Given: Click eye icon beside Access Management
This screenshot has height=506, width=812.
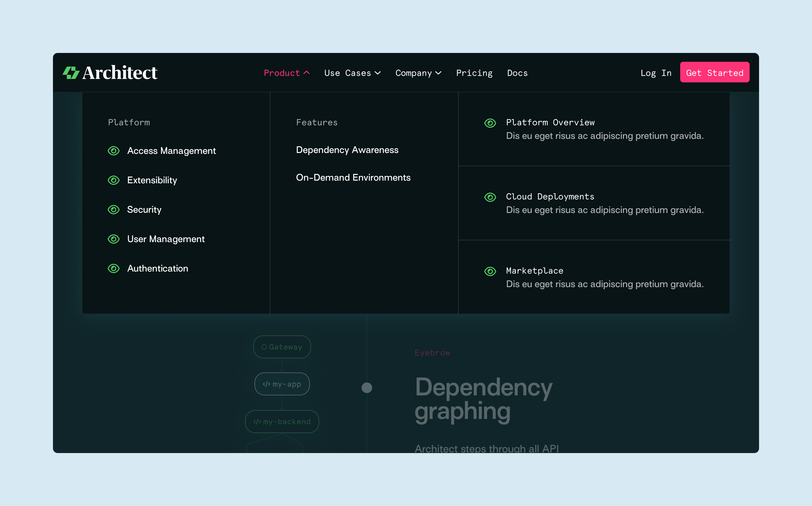Looking at the screenshot, I should click(x=114, y=151).
